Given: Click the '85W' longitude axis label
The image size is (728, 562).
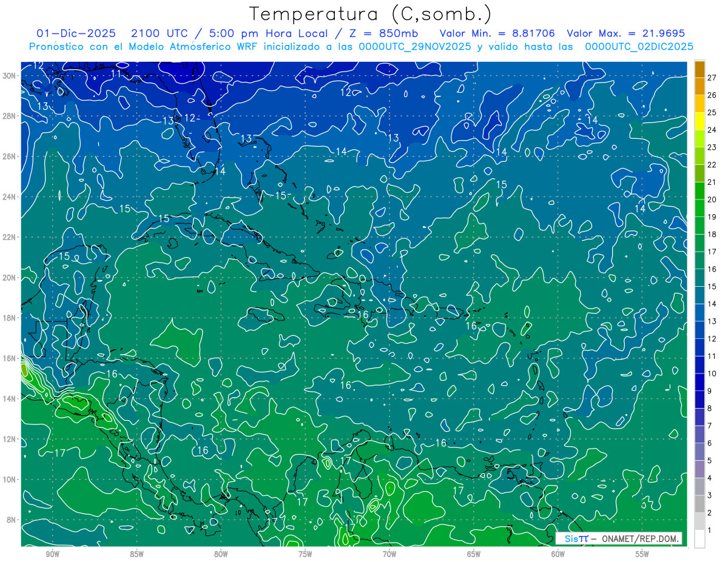Looking at the screenshot, I should (137, 554).
